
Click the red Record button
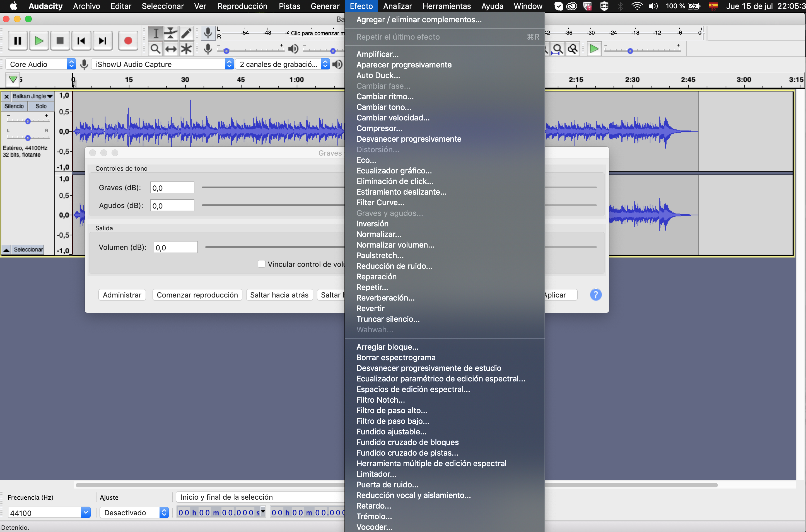[128, 41]
